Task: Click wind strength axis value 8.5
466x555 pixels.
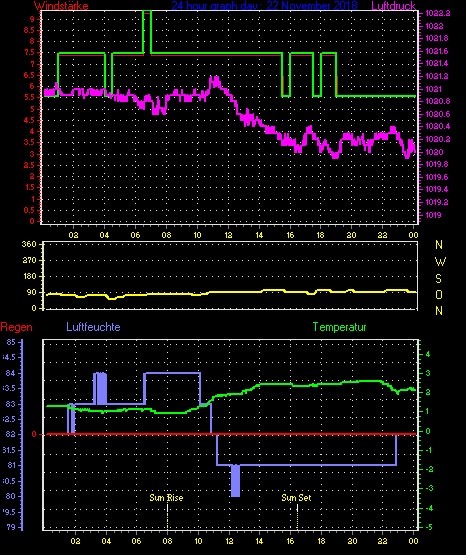Action: (29, 30)
